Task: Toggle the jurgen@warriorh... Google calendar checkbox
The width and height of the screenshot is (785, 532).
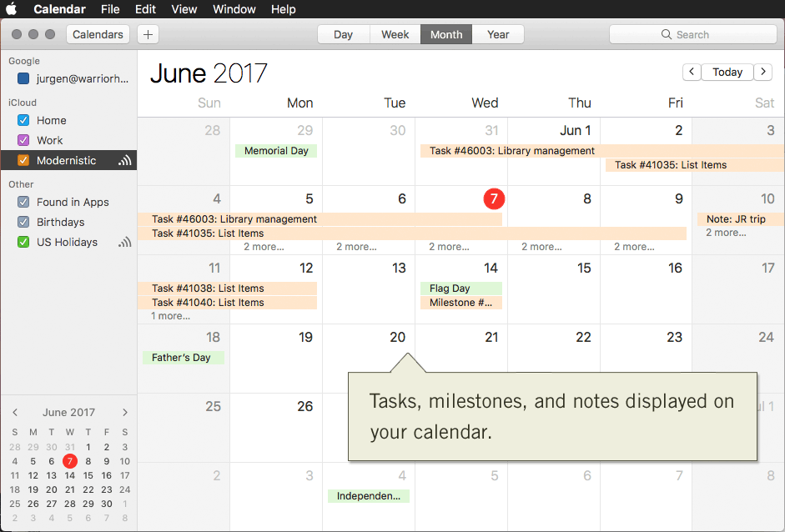Action: 23,78
